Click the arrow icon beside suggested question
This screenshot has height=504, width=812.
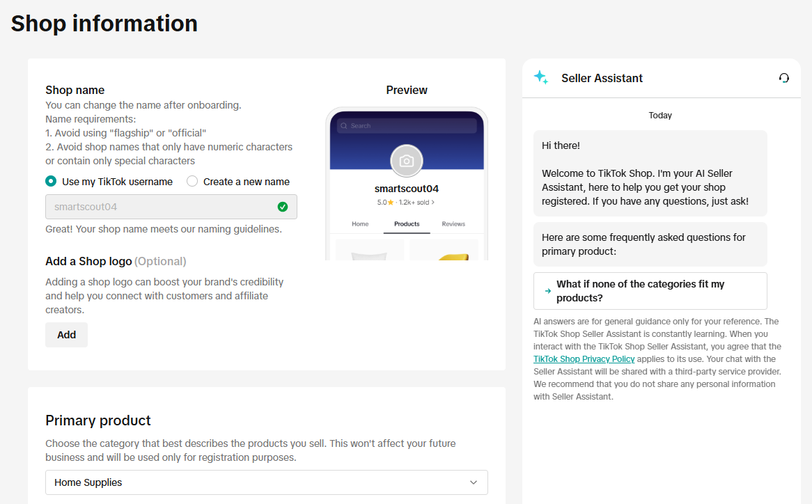[548, 291]
